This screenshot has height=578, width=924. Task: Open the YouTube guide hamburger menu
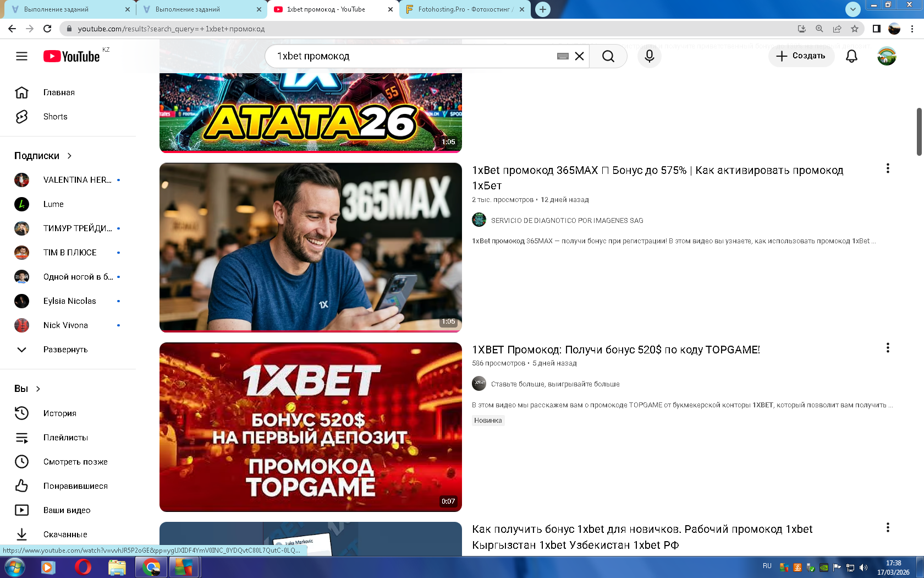pyautogui.click(x=21, y=56)
